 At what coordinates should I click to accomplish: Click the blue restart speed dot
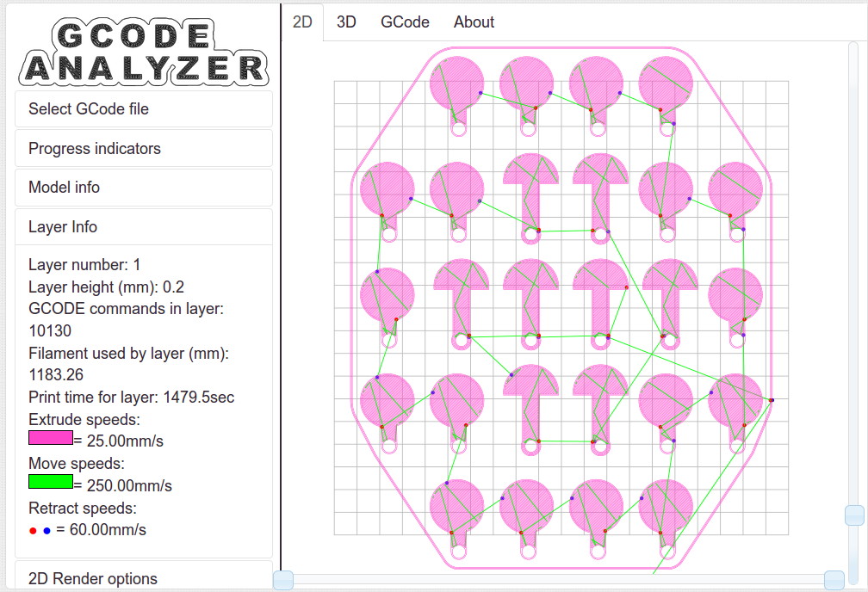(x=46, y=531)
